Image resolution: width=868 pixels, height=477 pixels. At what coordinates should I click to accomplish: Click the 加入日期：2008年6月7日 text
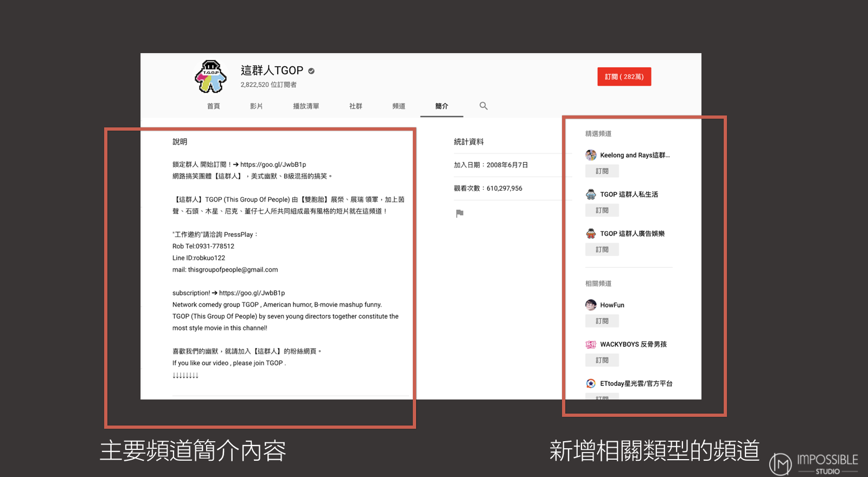(491, 165)
